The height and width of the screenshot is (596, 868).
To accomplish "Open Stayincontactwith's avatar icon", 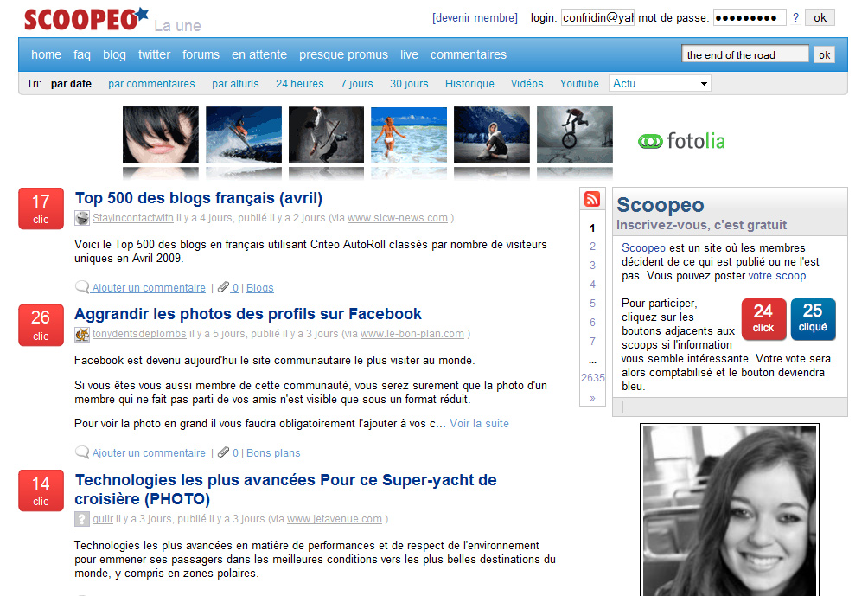I will click(x=82, y=218).
